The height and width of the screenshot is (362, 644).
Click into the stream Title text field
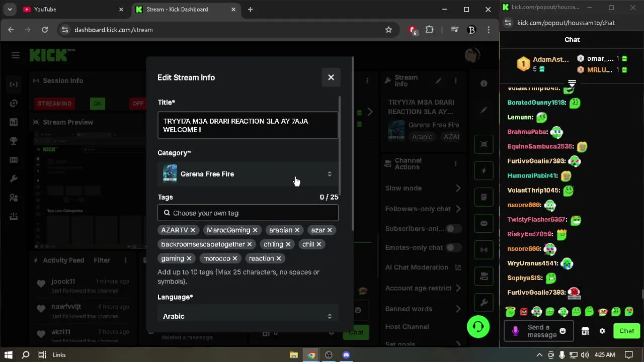coord(248,125)
